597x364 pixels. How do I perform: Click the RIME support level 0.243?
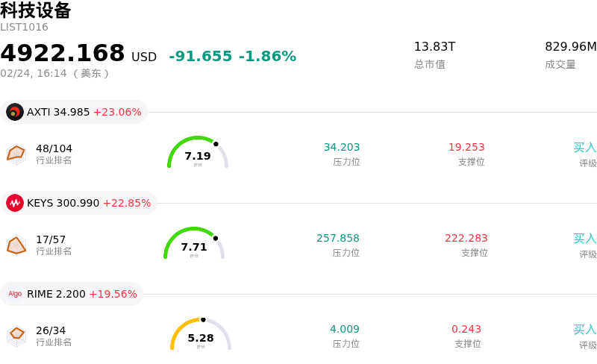point(466,329)
